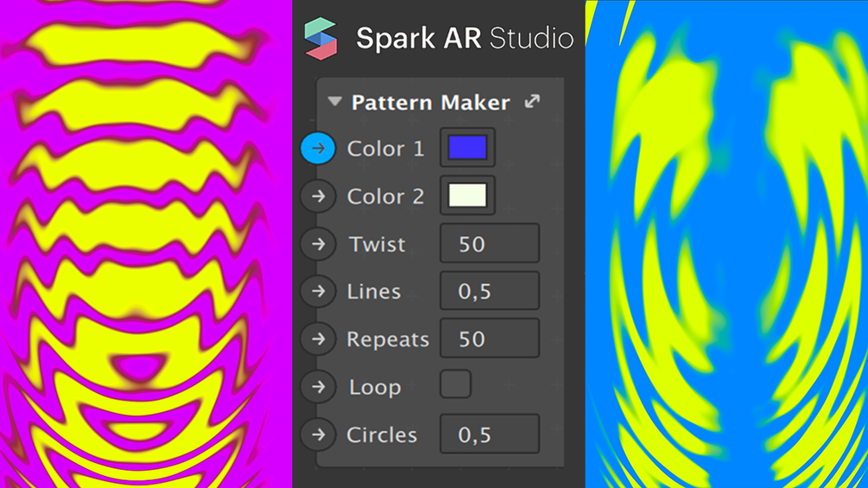Click the Repeats input arrow port
The width and height of the screenshot is (868, 488).
[319, 339]
